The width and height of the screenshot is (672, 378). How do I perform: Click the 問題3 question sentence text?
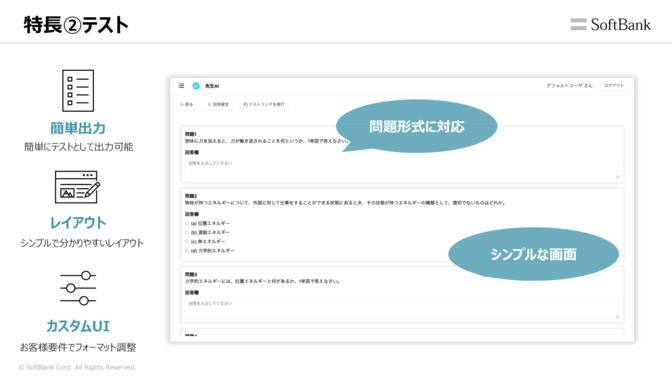pos(262,281)
